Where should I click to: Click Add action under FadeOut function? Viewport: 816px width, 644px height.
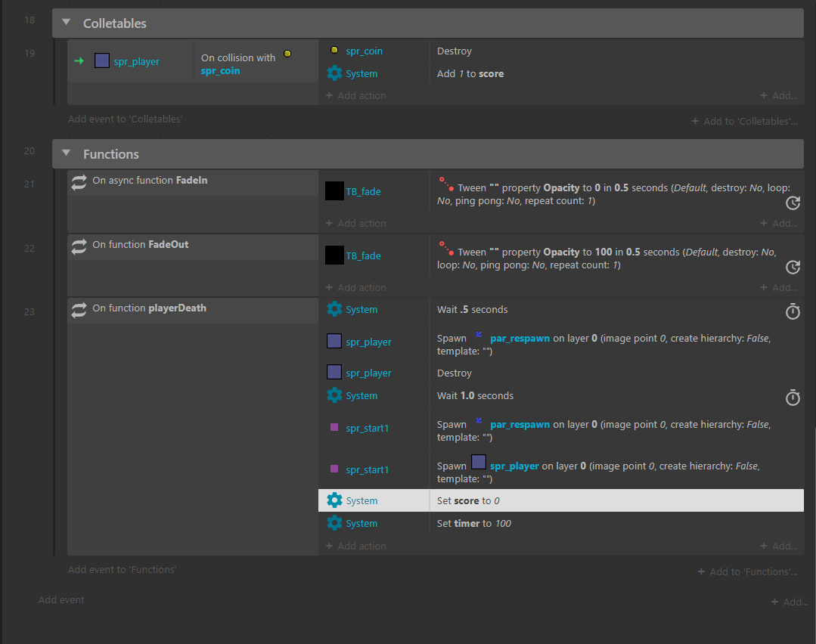tap(356, 288)
